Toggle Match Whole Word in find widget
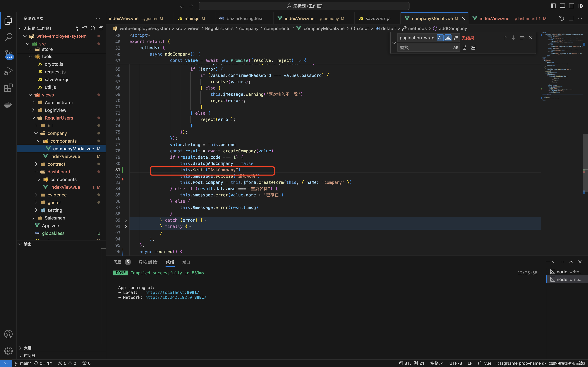588x367 pixels. [x=448, y=38]
